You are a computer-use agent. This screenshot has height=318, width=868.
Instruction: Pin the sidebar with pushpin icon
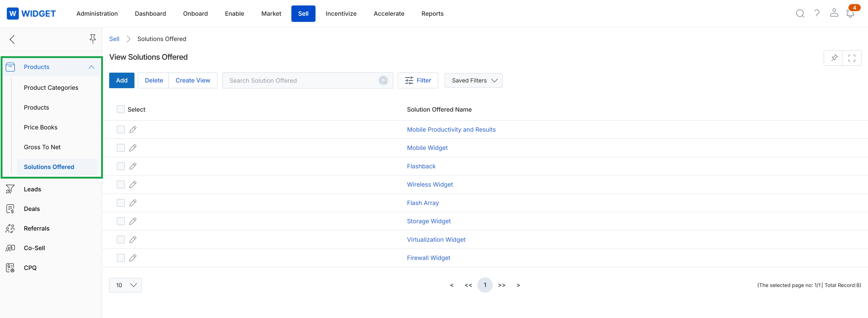point(93,39)
